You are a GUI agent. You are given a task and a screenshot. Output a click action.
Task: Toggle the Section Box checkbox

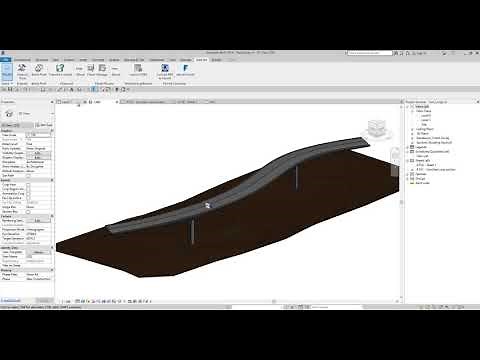point(28,212)
